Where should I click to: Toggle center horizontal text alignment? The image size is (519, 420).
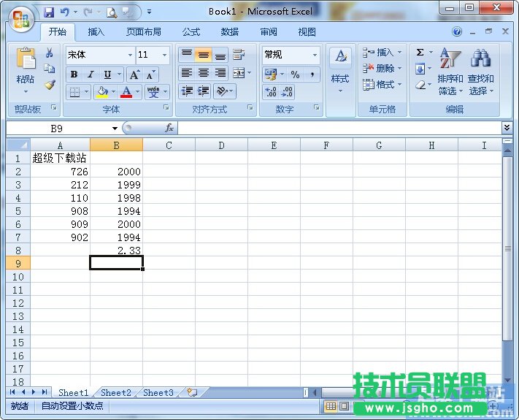[x=204, y=73]
